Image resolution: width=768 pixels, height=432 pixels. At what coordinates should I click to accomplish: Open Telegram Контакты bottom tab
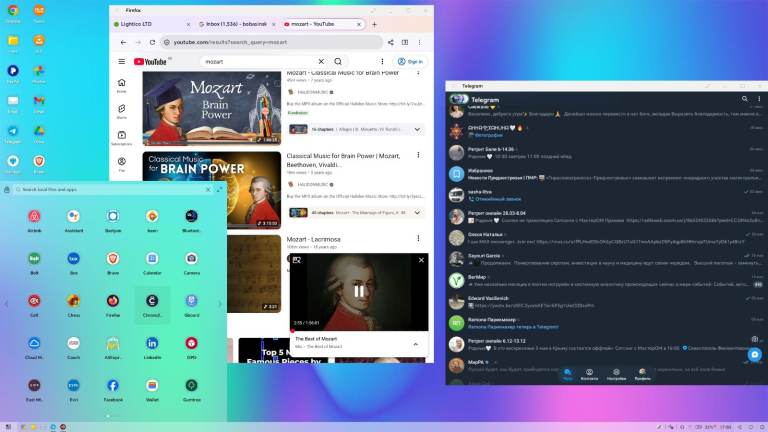point(589,375)
